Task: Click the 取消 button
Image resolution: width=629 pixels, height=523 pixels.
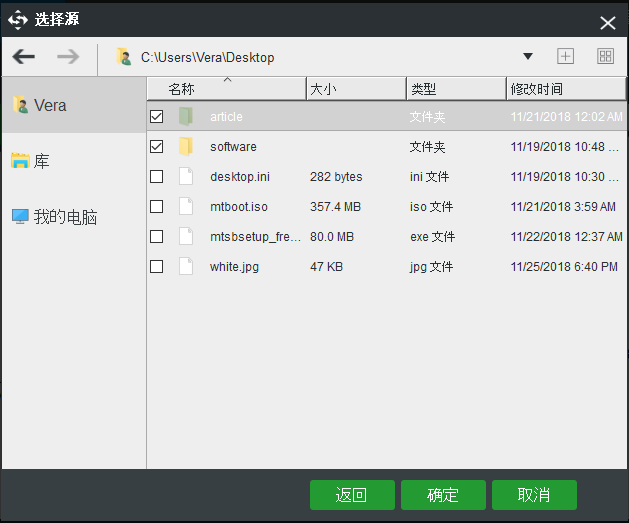Action: (x=534, y=495)
